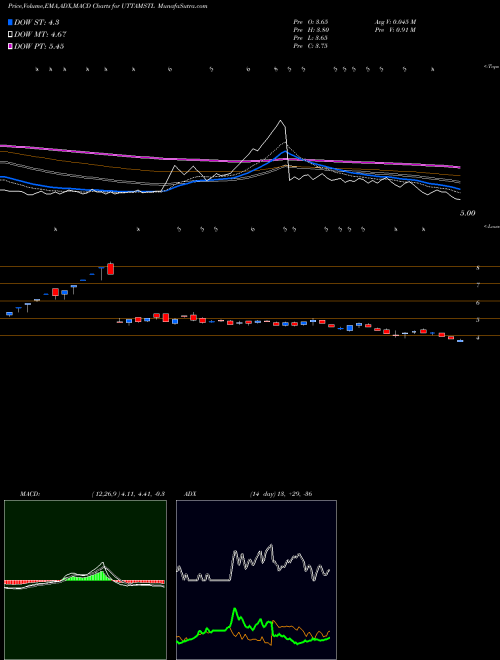Click the 'Pre C: 3.75' value
The width and height of the screenshot is (500, 660).
coord(311,46)
